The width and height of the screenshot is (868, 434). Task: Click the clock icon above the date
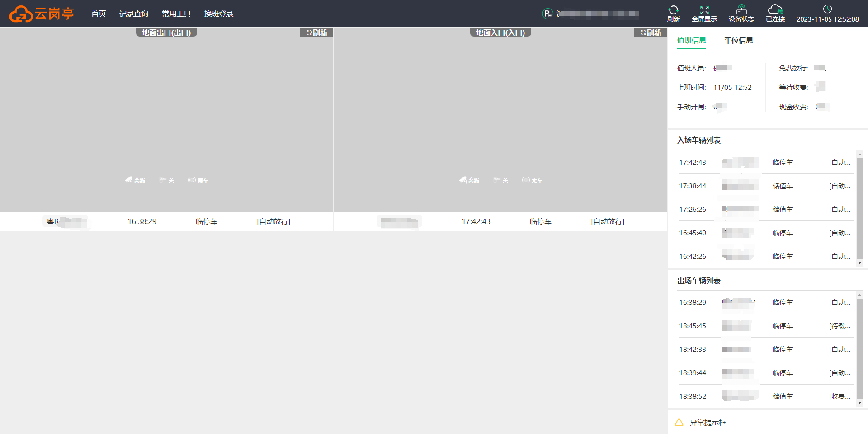pos(827,9)
